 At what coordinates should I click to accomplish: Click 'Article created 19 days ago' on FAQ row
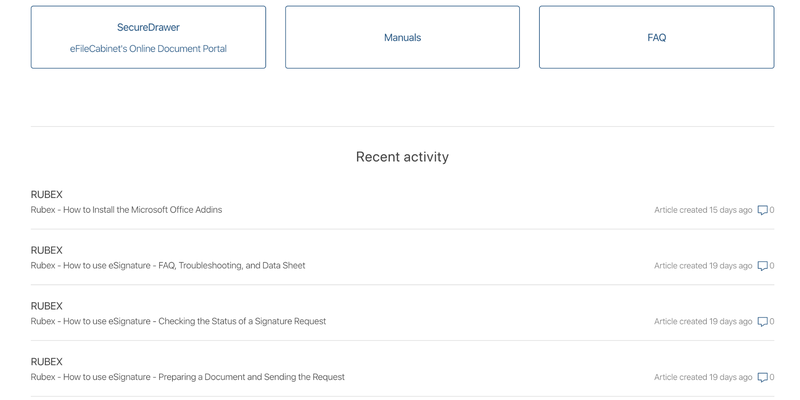703,265
